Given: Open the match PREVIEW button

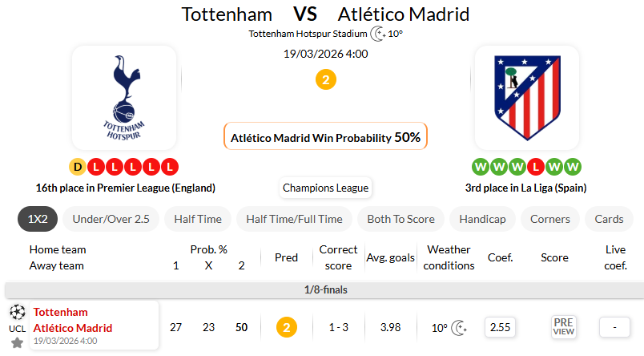Looking at the screenshot, I should (x=563, y=327).
